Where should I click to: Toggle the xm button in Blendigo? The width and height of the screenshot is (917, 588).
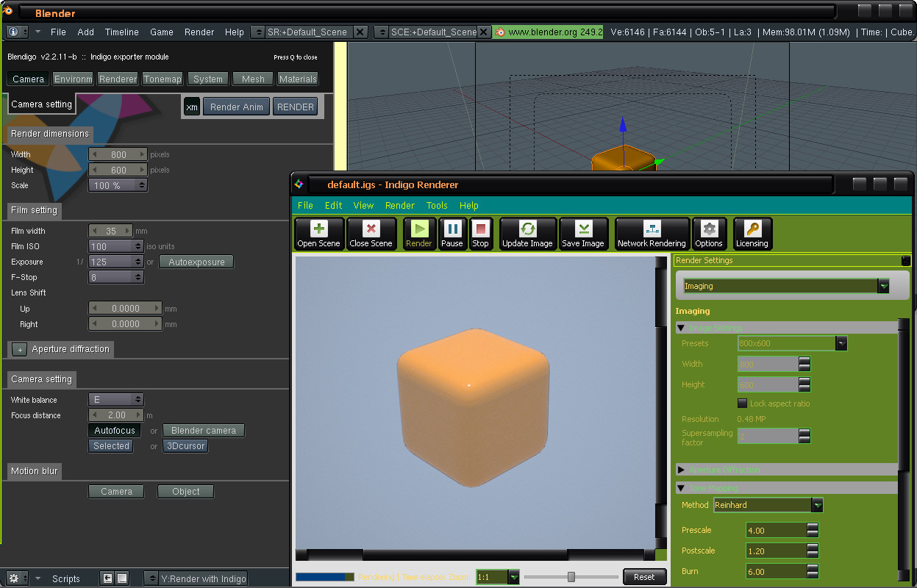(191, 107)
